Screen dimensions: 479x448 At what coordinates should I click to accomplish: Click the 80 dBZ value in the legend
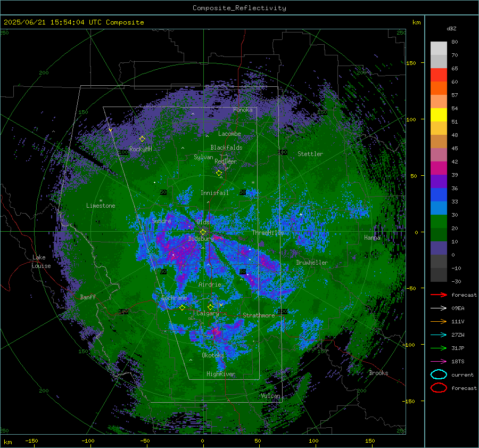click(x=455, y=42)
